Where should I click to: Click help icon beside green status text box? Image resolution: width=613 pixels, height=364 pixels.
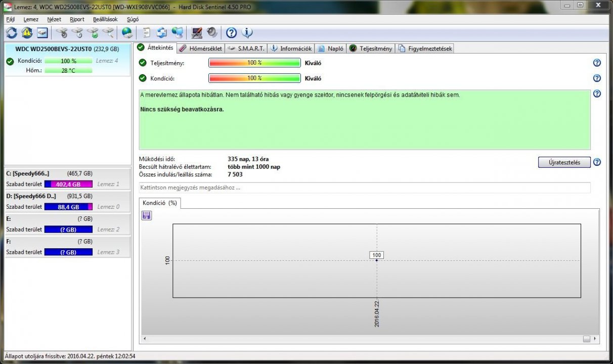click(x=597, y=94)
